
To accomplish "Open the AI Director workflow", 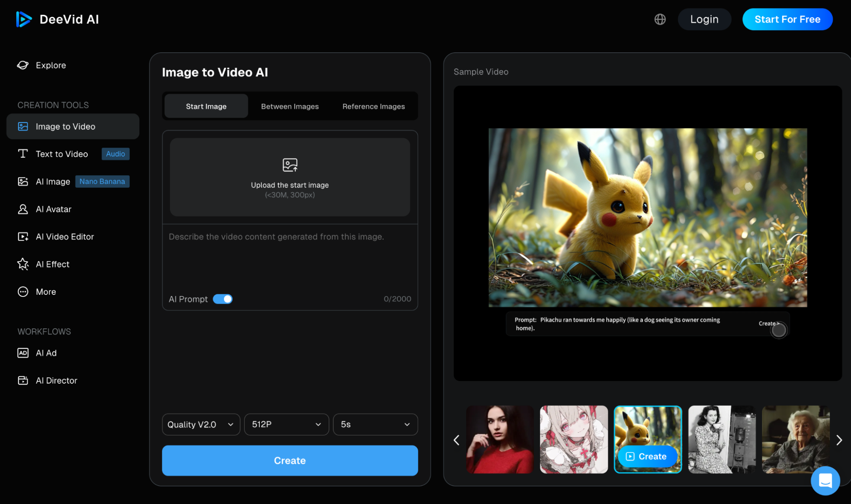I will (56, 380).
